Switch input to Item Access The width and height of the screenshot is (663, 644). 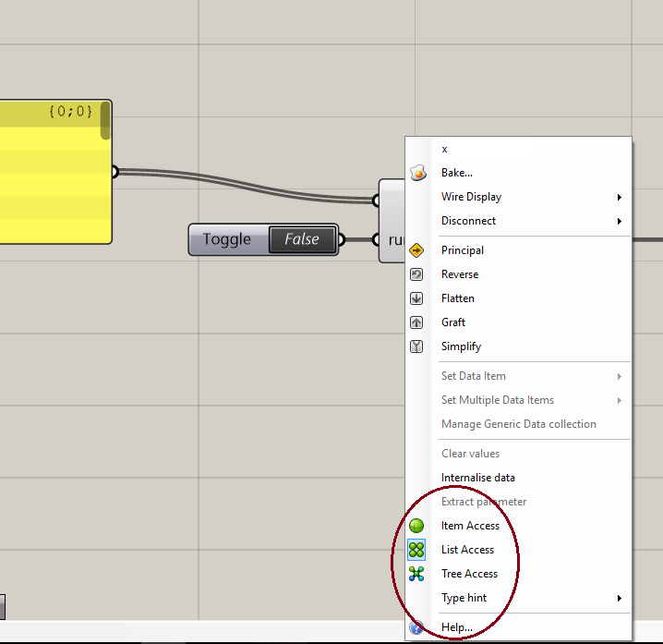tap(519, 526)
